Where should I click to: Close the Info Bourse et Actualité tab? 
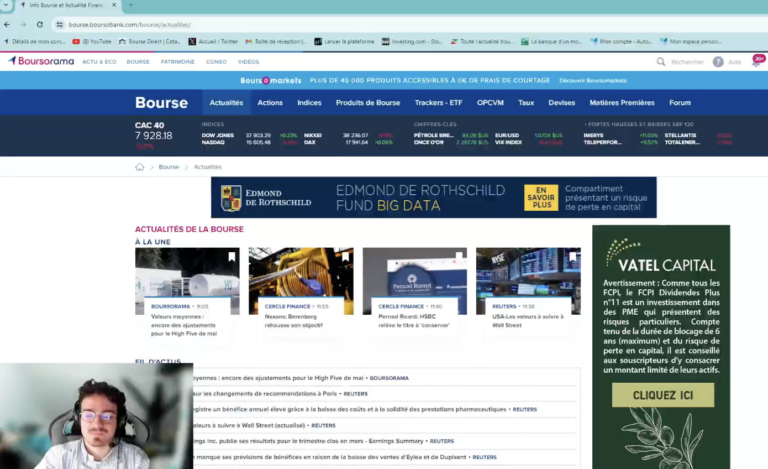tap(114, 5)
